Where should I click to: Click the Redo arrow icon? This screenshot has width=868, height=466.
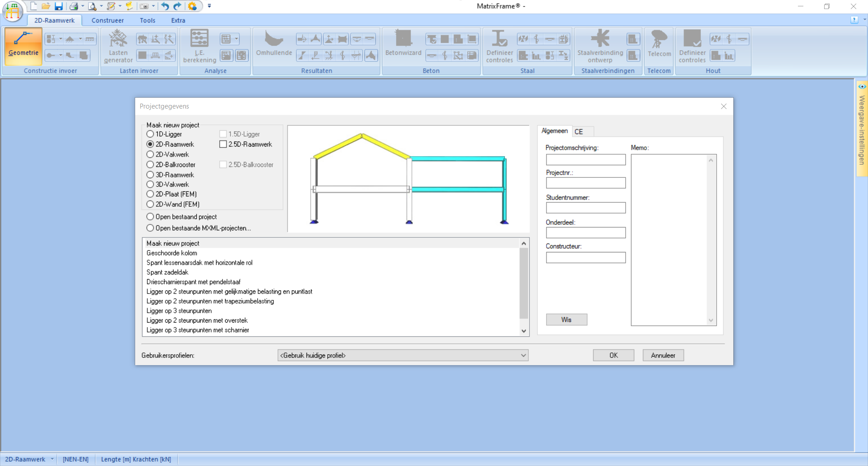(x=178, y=6)
